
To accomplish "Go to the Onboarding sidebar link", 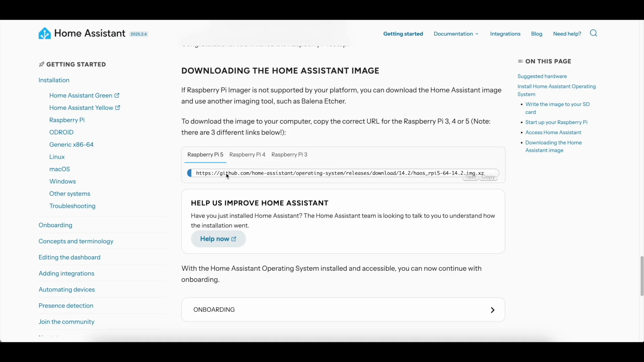I will click(x=55, y=225).
